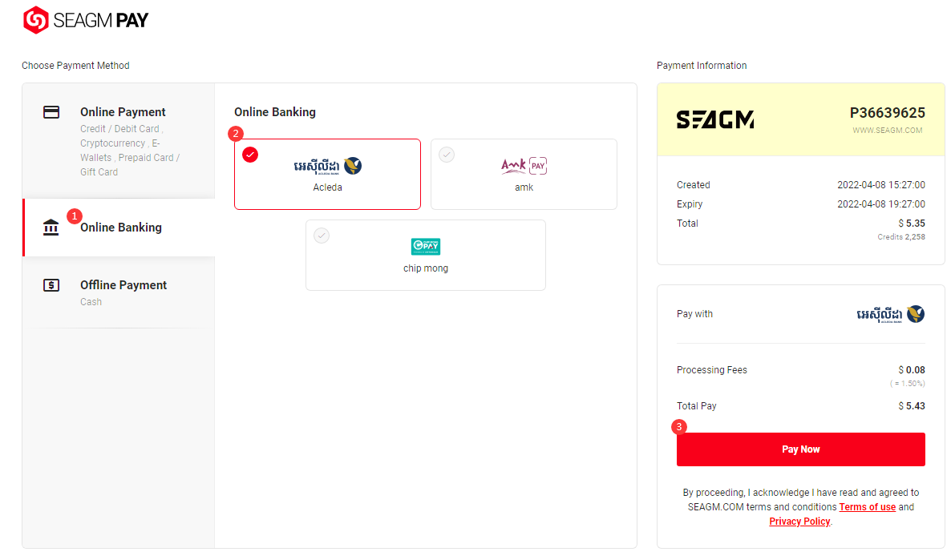This screenshot has height=560, width=951.
Task: Select the amk radio checkmark
Action: pos(447,155)
